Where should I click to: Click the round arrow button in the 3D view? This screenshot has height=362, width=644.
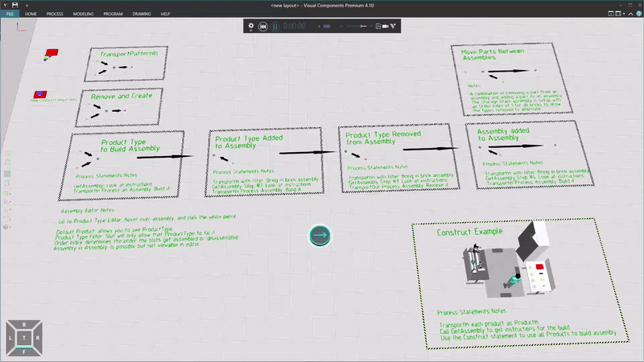[x=320, y=235]
